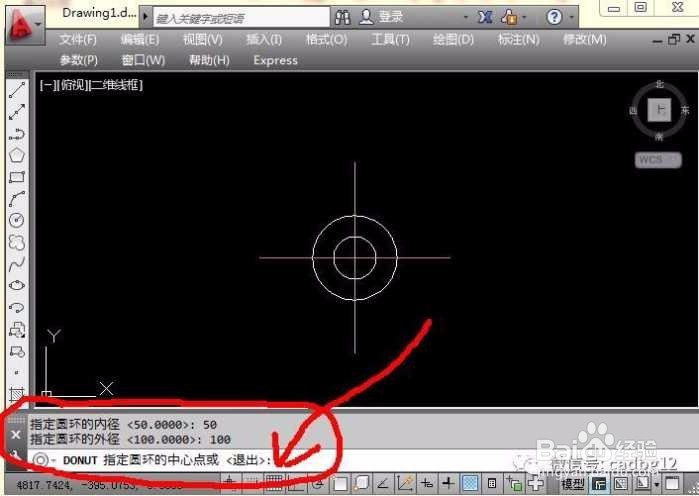Click the rightmost status bar clean screen icon
This screenshot has height=496, width=699.
tap(672, 483)
